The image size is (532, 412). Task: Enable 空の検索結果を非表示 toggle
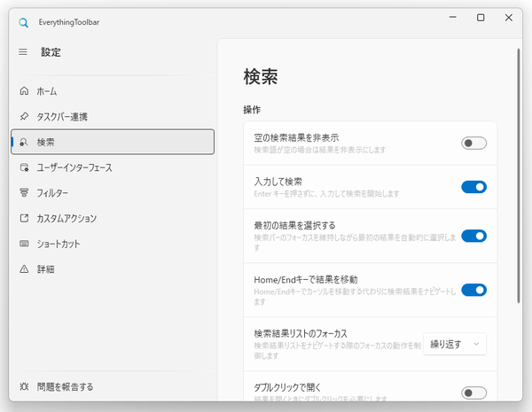click(x=473, y=144)
